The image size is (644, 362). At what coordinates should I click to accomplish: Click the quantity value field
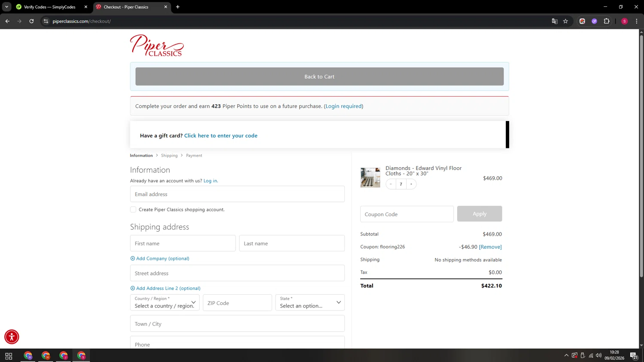coord(401,184)
